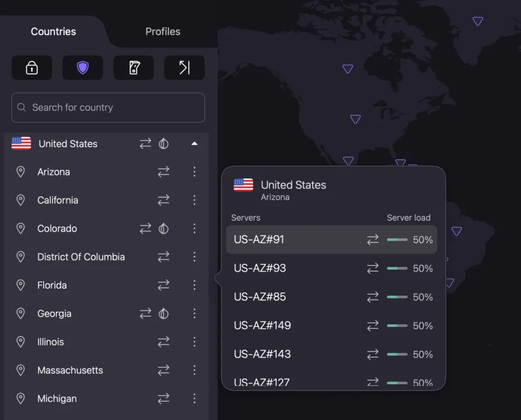Open Florida three-dot menu
The image size is (521, 420).
[x=194, y=285]
